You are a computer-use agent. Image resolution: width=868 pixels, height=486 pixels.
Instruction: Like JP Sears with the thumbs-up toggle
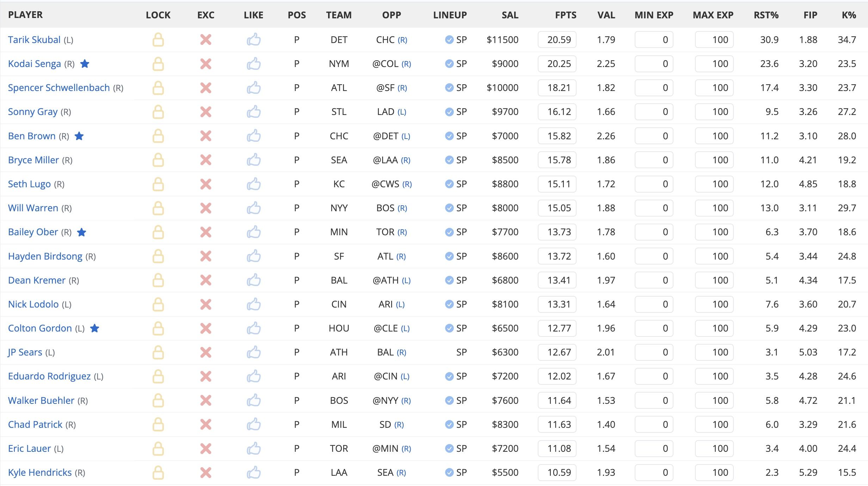[253, 352]
